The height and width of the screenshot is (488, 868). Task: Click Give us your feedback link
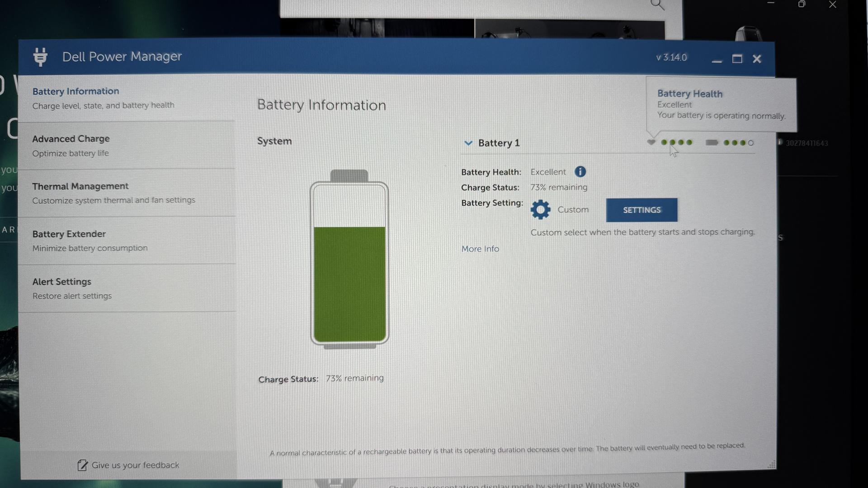coord(135,465)
